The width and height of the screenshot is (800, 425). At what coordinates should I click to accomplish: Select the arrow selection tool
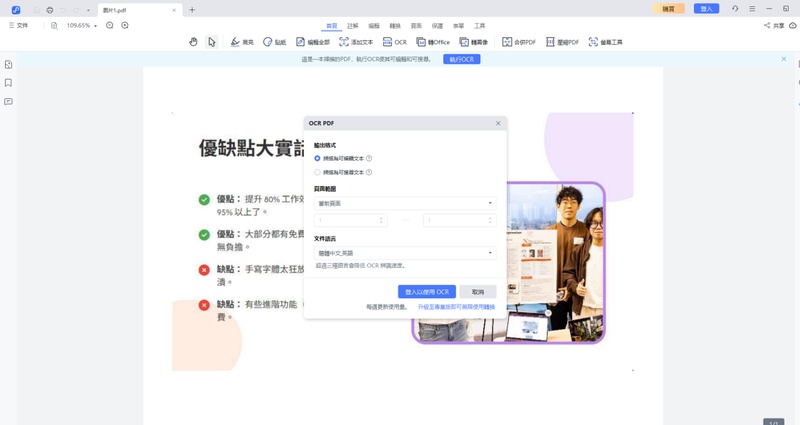212,42
